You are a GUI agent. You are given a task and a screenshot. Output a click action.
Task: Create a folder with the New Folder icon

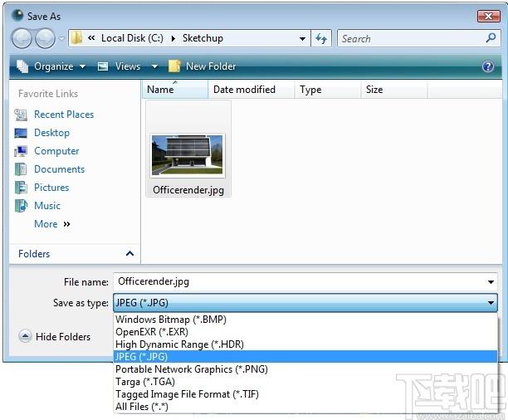click(x=174, y=66)
